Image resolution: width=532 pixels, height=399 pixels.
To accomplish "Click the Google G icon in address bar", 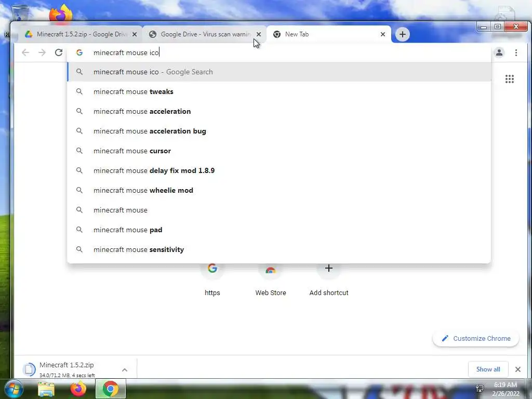I will 79,52.
